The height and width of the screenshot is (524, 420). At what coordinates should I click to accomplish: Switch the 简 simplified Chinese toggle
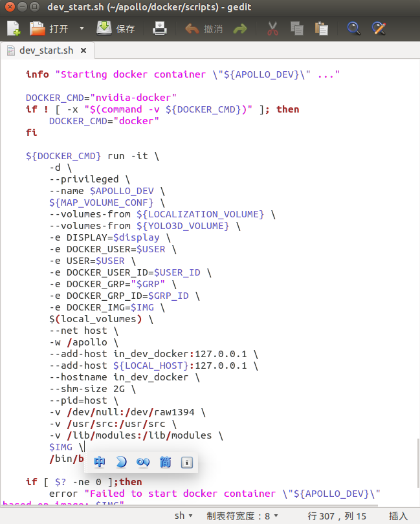165,462
